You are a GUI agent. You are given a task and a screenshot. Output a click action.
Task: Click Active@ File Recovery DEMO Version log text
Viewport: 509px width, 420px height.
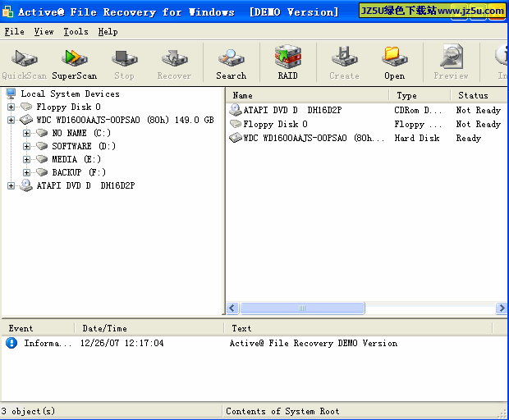[x=314, y=343]
